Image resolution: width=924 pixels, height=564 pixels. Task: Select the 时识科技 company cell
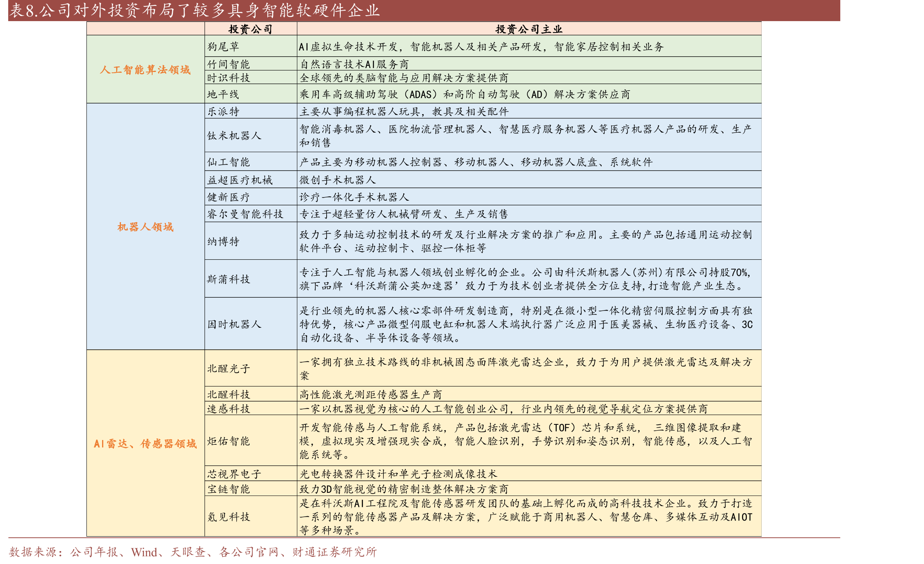[x=251, y=77]
